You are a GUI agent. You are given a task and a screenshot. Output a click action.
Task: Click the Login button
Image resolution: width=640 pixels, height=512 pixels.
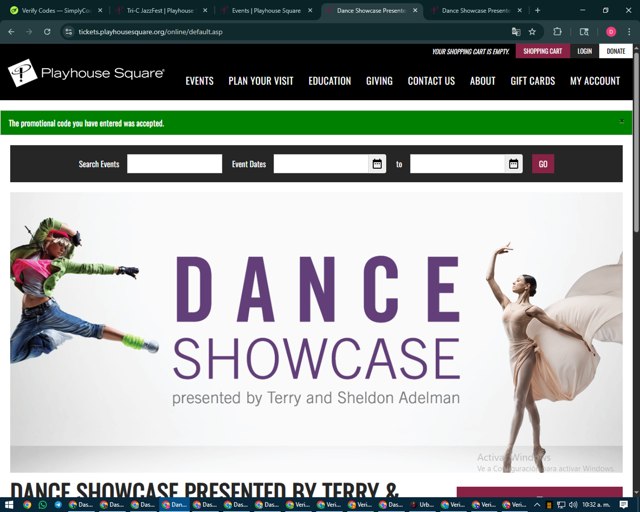tap(584, 51)
